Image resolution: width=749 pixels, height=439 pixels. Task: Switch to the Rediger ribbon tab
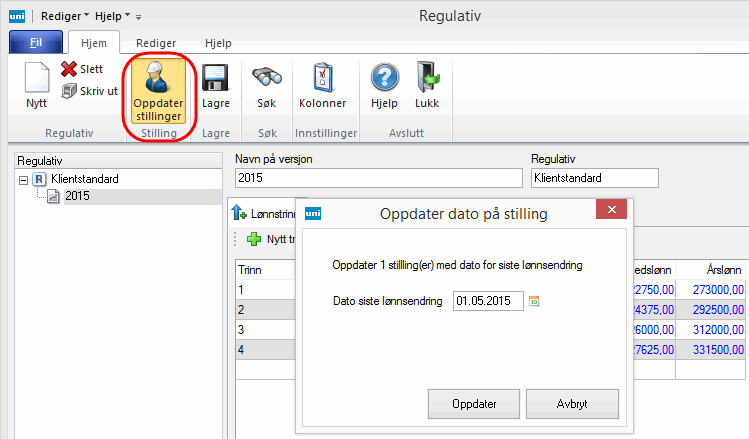156,44
